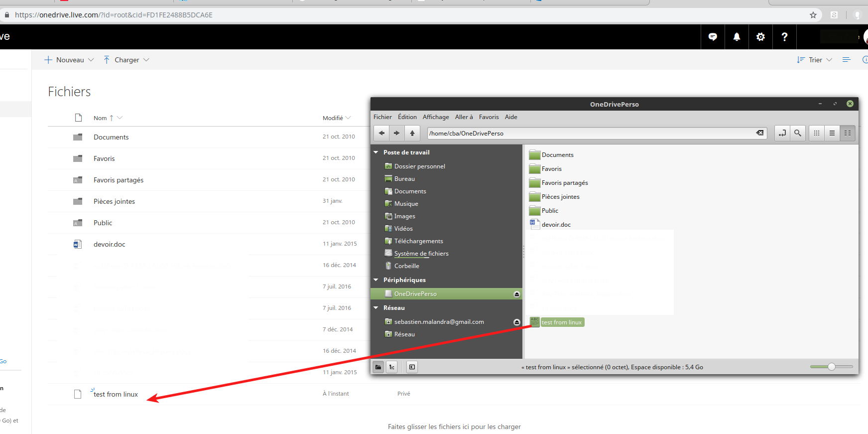The height and width of the screenshot is (434, 868).
Task: Adjust the zoom slider in status bar
Action: [x=831, y=367]
